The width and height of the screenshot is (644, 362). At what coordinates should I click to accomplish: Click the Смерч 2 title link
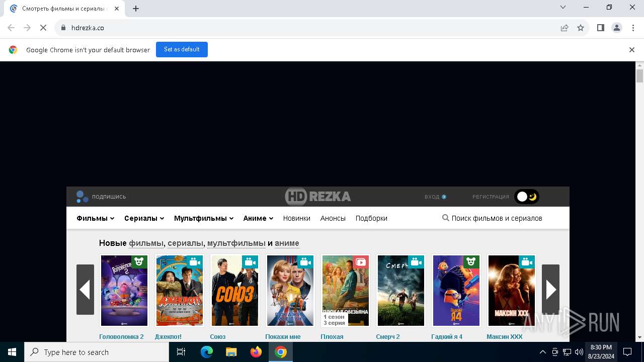tap(388, 337)
